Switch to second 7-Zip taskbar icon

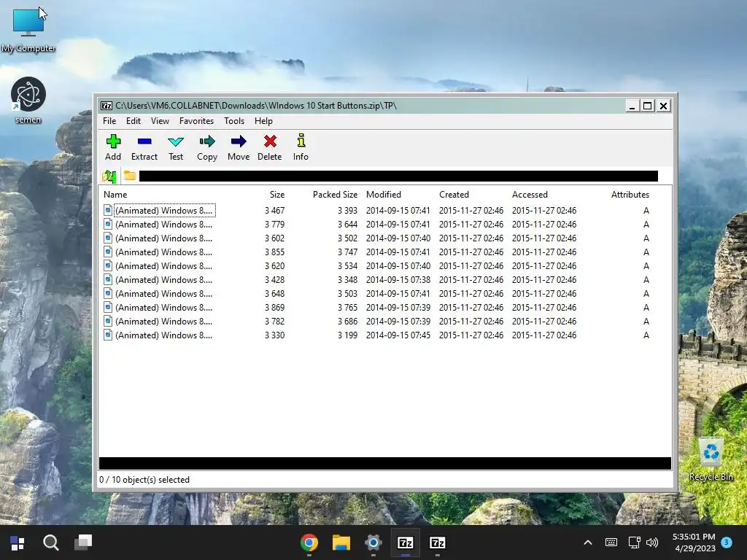tap(438, 542)
